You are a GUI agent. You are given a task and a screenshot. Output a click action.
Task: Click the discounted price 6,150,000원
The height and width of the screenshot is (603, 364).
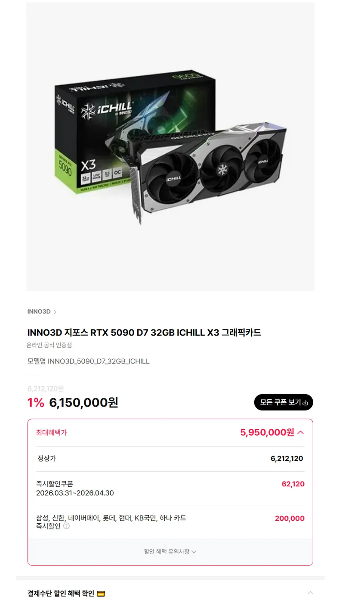click(83, 402)
